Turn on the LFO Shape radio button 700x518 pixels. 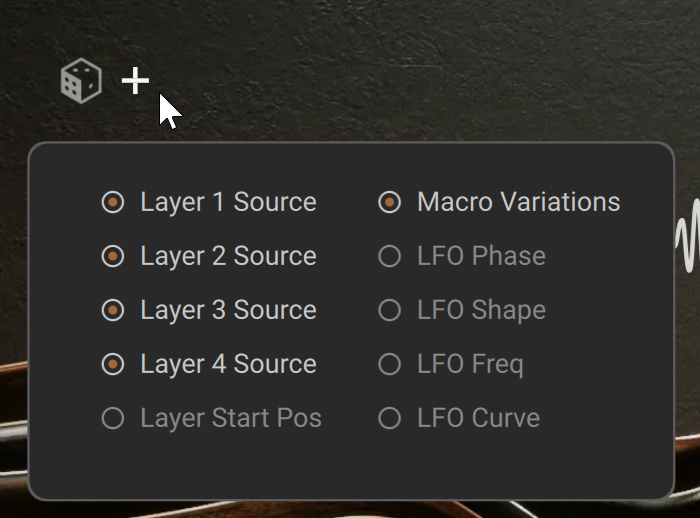390,310
